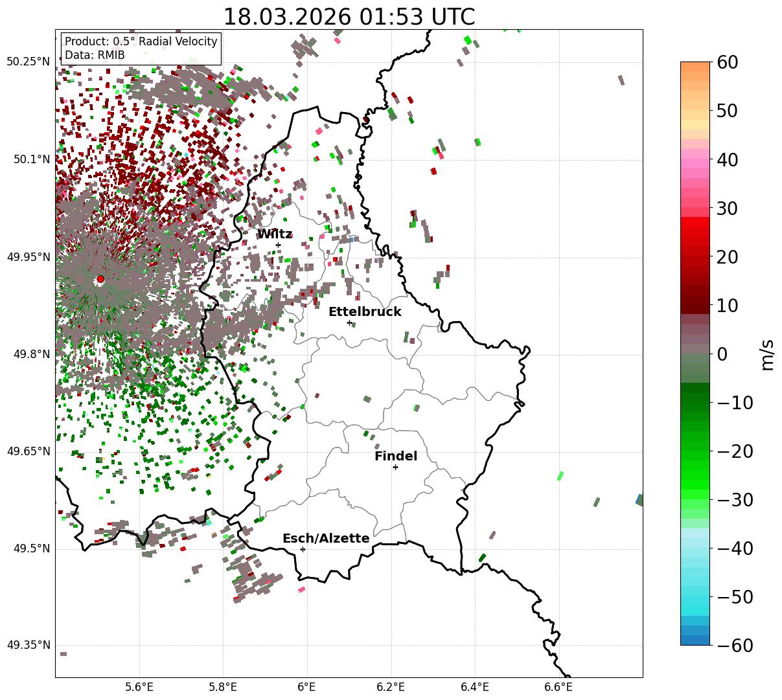Click the latitude label '50.1°N'
The image size is (782, 700).
[x=30, y=159]
